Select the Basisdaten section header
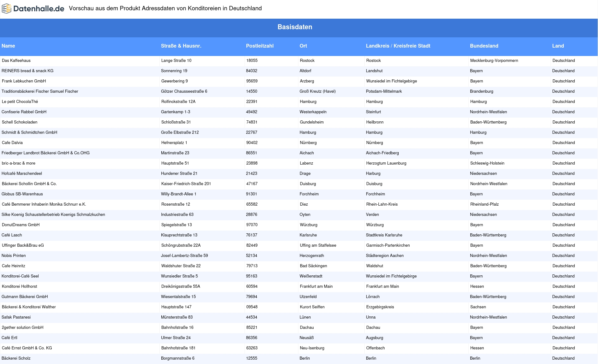The image size is (598, 364). (x=295, y=27)
